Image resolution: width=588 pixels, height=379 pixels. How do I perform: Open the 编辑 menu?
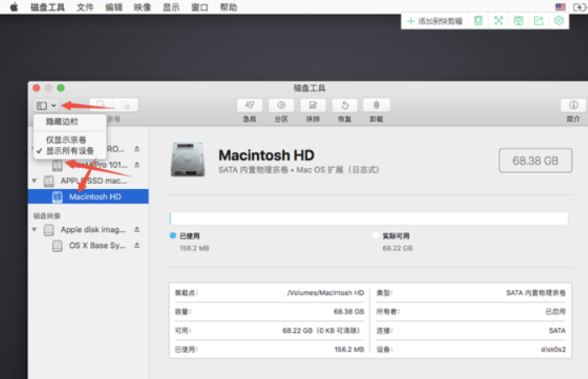coord(113,8)
